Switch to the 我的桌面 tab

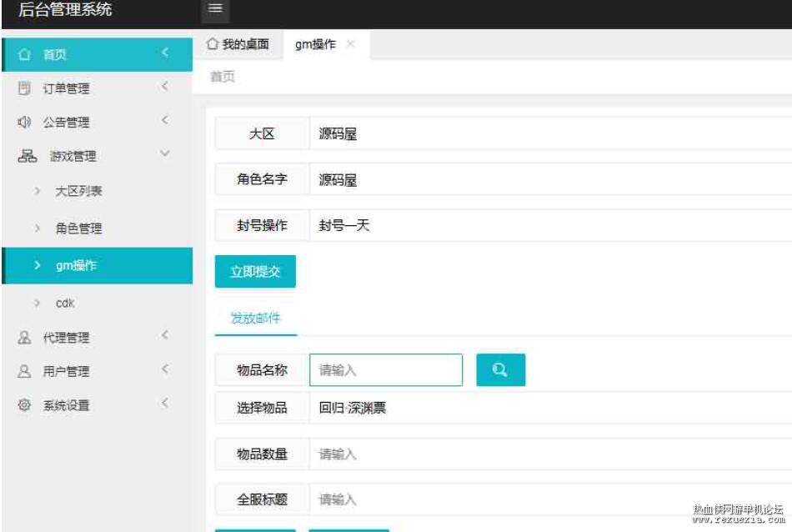(238, 44)
